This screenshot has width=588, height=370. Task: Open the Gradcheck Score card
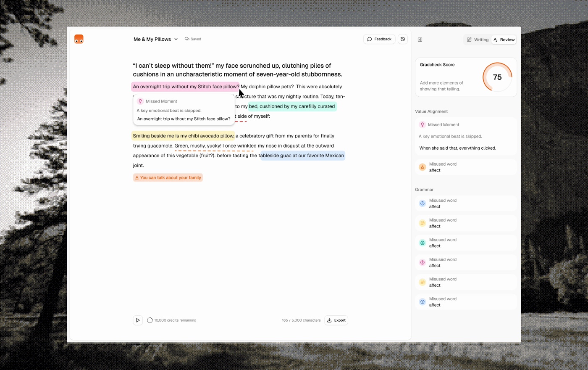coord(466,77)
